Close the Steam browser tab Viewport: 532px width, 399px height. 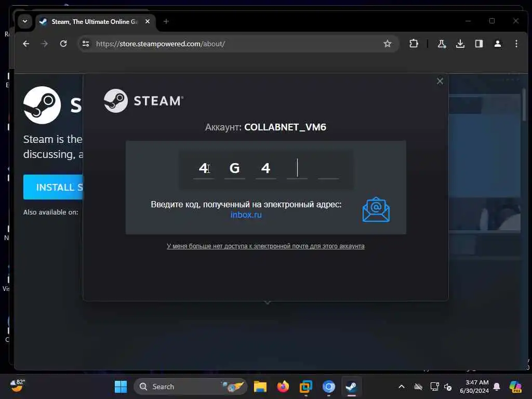coord(148,21)
